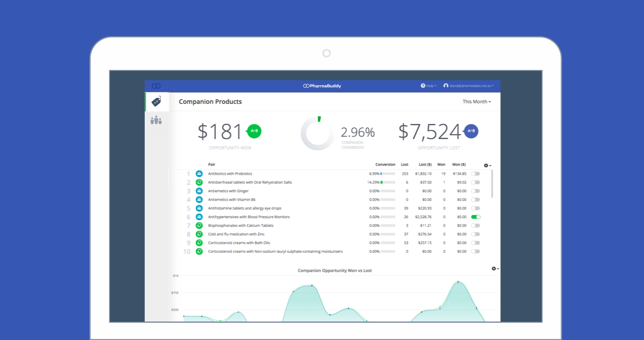
Task: Click the $276.54 lost value
Action: tap(424, 234)
